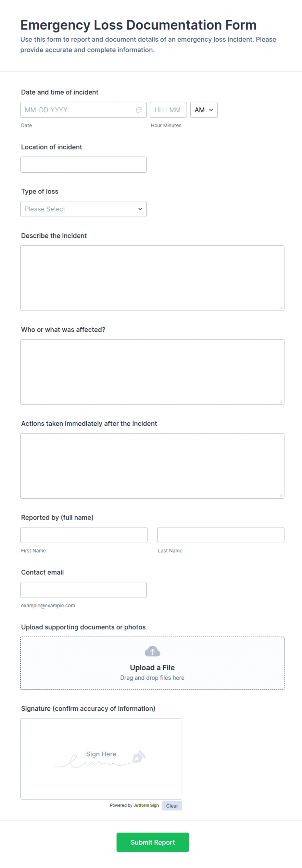Submit the report with green button
The height and width of the screenshot is (868, 302).
click(x=153, y=842)
